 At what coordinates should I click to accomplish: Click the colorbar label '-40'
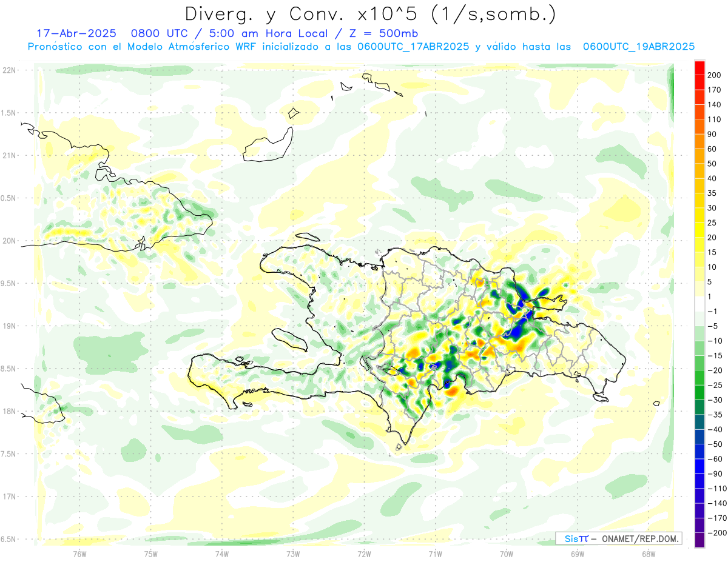(x=716, y=429)
